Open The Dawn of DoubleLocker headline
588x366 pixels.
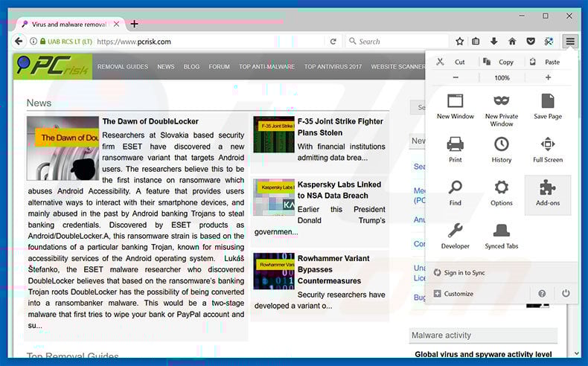tap(150, 121)
